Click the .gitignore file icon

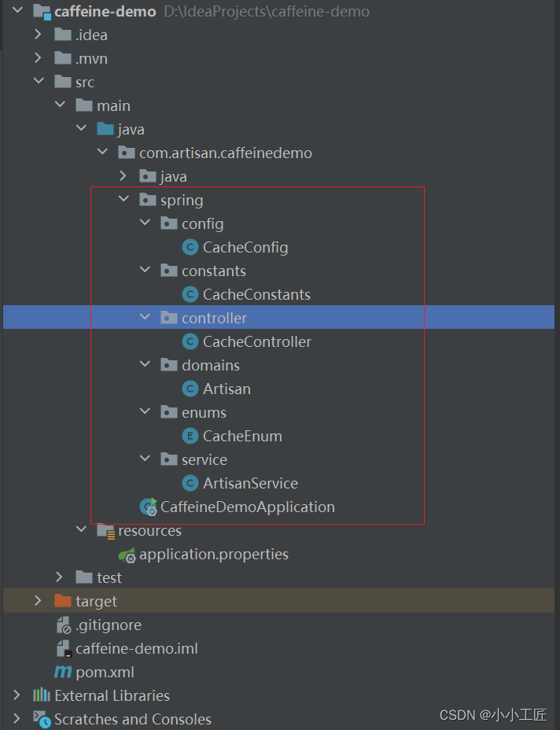tap(63, 625)
